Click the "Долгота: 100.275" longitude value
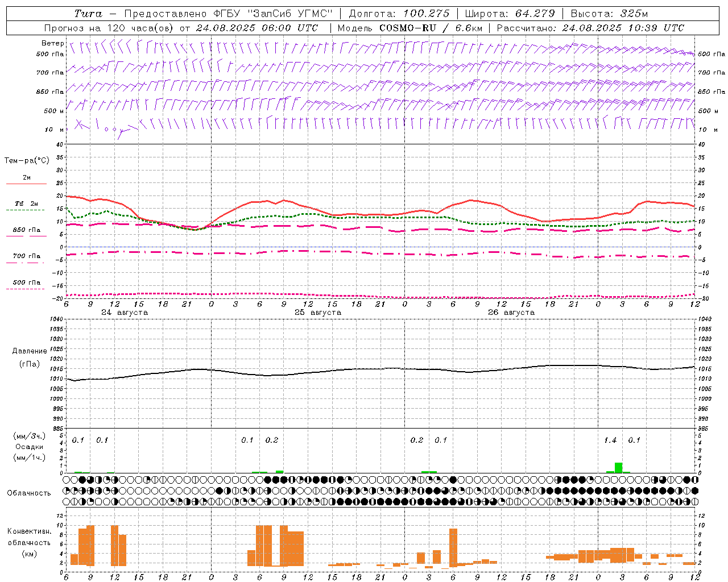This screenshot has width=728, height=582. coord(399,14)
